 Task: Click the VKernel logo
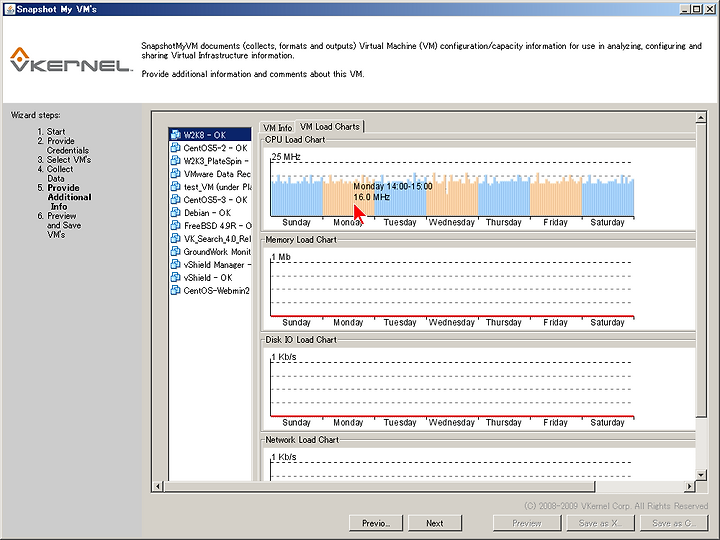pyautogui.click(x=71, y=60)
